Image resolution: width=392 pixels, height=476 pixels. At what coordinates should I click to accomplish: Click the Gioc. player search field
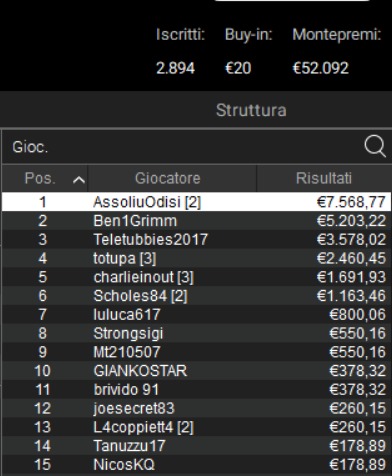coord(196,147)
